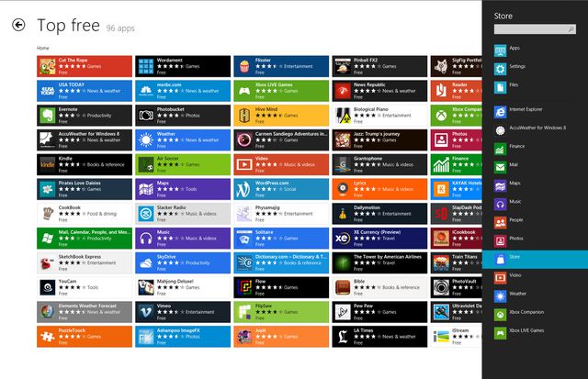Open the SkyDrive cloud icon
Screen dimensions: 588x379
(x=146, y=262)
